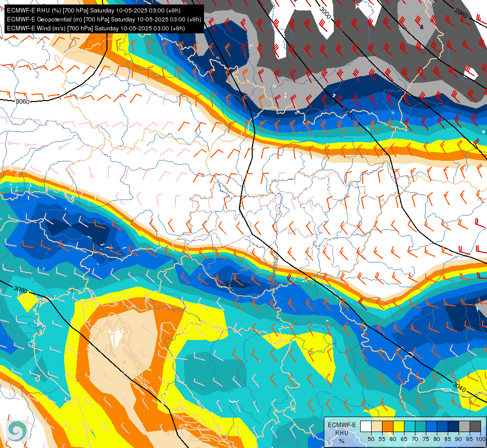Click the legend value 75
Image resolution: width=487 pixels, height=448 pixels.
426,439
